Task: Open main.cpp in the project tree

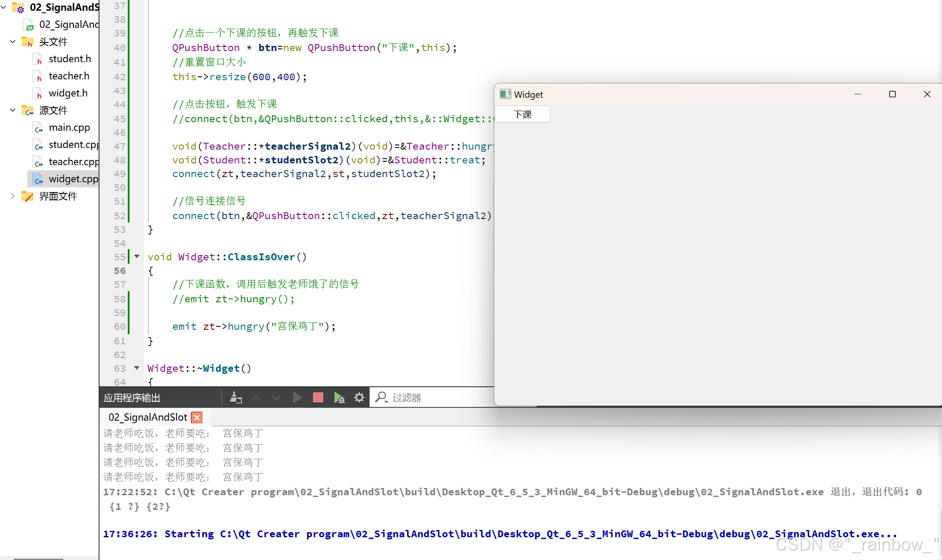Action: tap(69, 128)
